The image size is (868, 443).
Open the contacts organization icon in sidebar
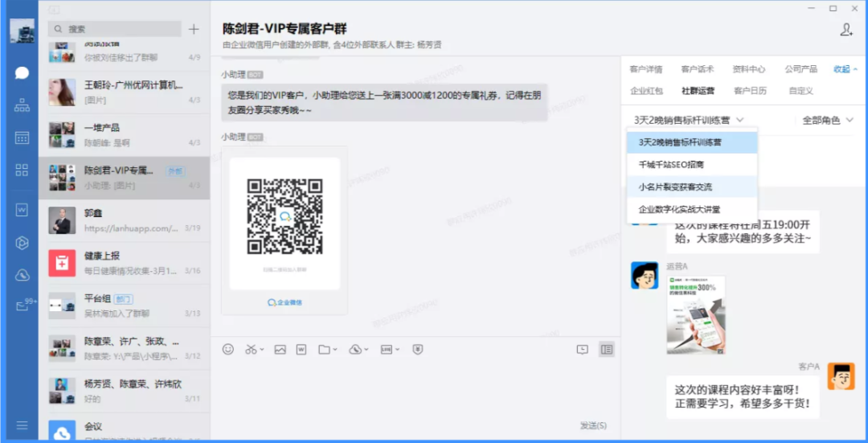click(22, 105)
